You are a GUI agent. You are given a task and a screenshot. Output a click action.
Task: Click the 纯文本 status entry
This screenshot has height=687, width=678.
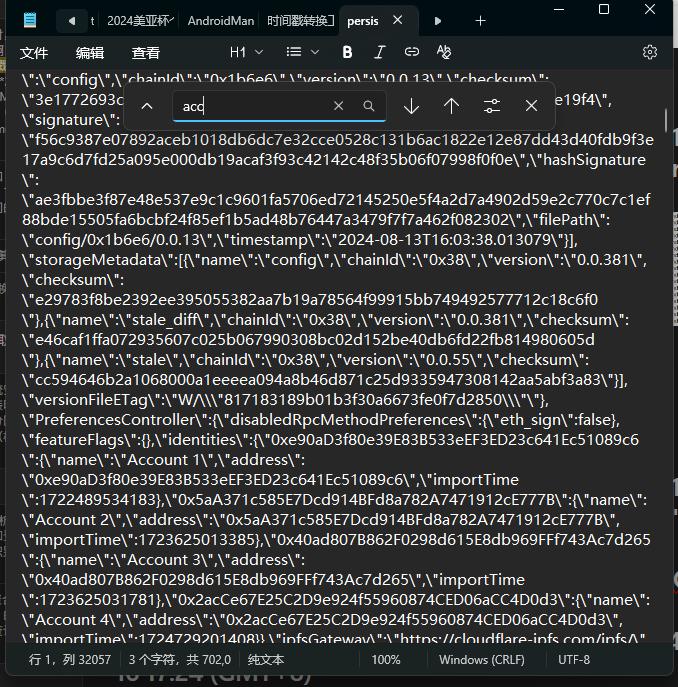(x=266, y=659)
